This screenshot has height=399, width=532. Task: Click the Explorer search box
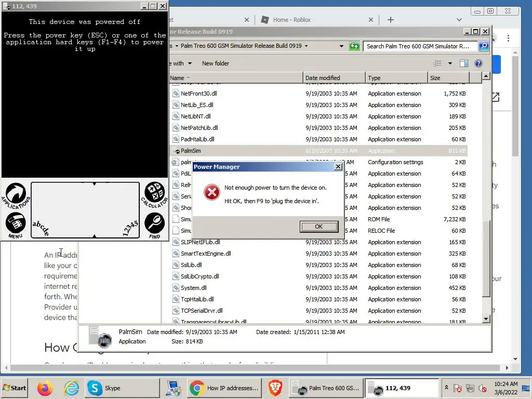pyautogui.click(x=420, y=46)
